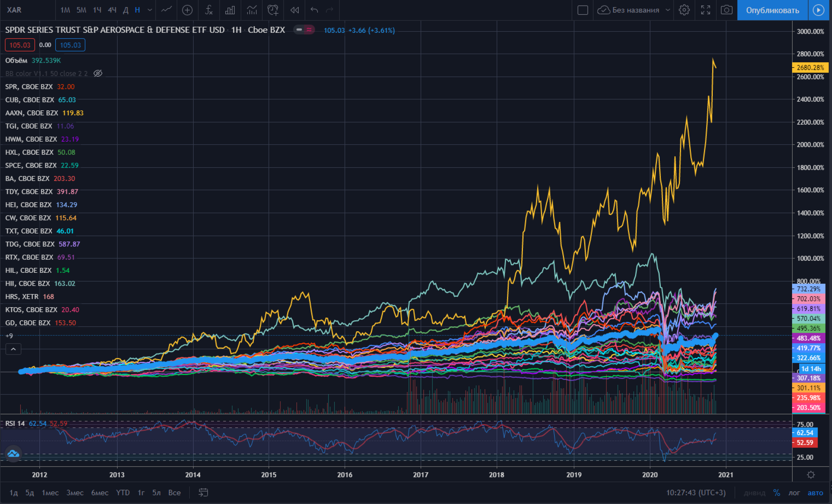Viewport: 832px width, 504px height.
Task: Click the create alert clock icon
Action: point(273,10)
